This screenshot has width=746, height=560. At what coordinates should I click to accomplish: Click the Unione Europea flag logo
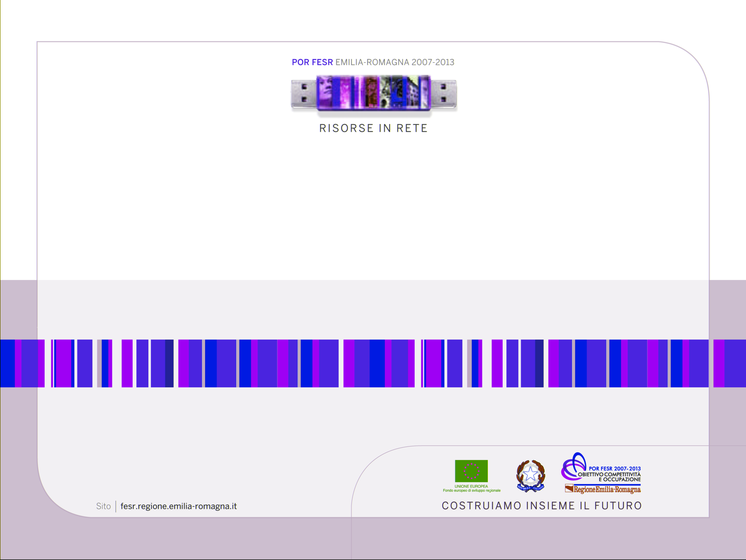pos(471,471)
